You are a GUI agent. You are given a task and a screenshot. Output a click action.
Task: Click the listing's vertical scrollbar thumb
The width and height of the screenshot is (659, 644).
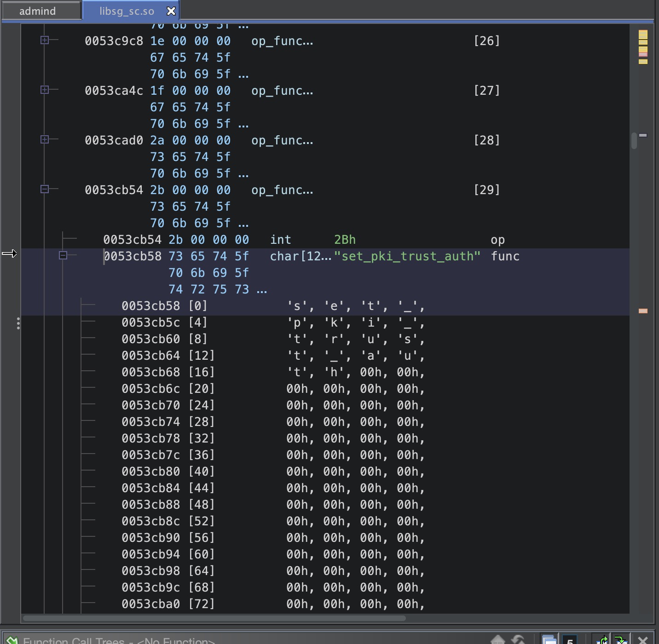click(634, 140)
